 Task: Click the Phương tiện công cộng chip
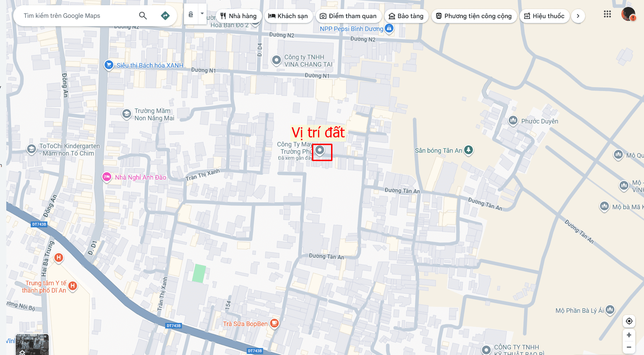[474, 16]
